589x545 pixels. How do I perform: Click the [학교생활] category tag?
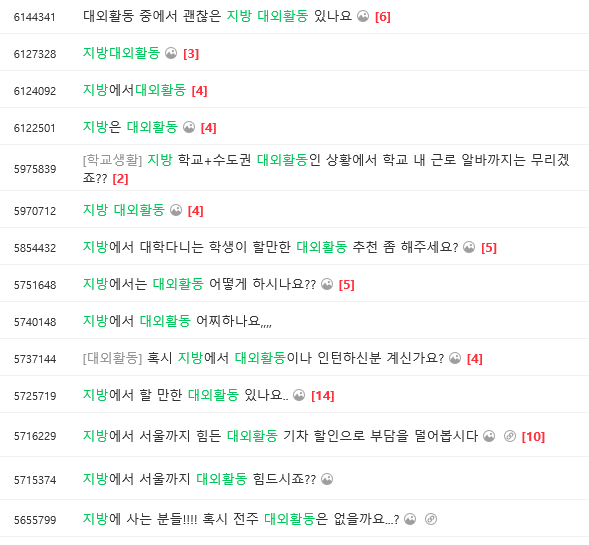[112, 160]
